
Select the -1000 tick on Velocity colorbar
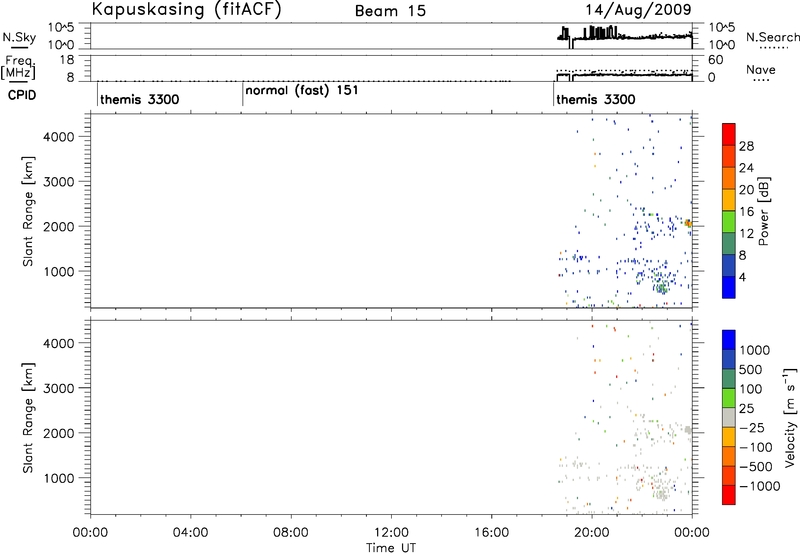[760, 486]
